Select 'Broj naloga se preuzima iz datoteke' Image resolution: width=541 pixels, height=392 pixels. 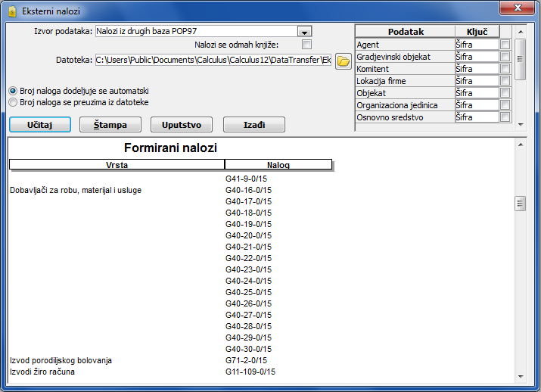click(x=13, y=101)
